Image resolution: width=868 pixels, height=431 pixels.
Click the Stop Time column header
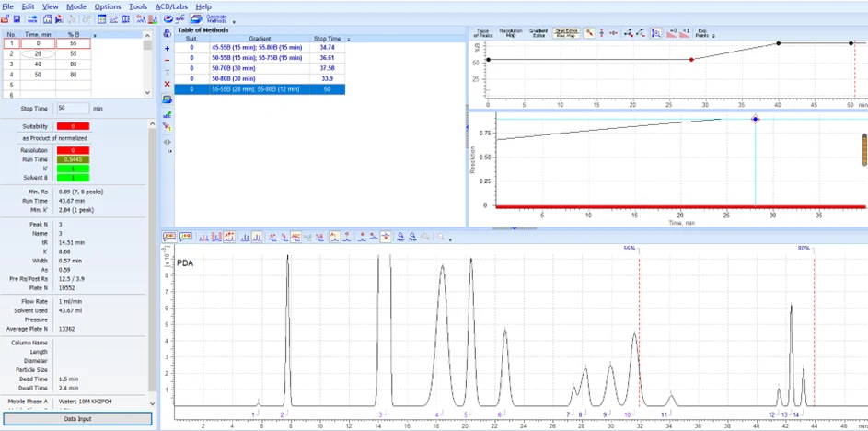pyautogui.click(x=327, y=39)
